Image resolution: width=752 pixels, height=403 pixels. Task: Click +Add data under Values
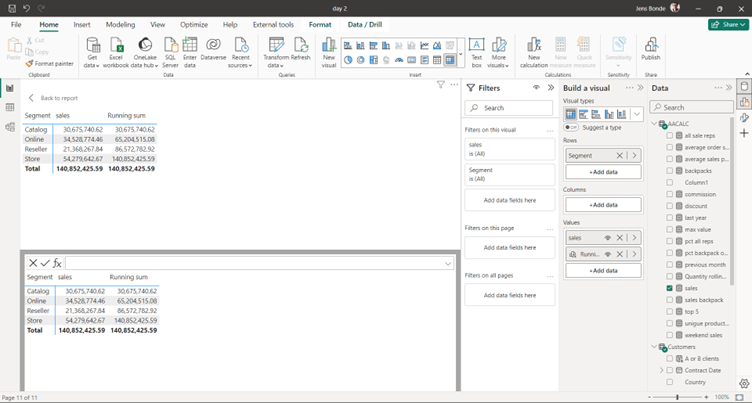tap(603, 271)
